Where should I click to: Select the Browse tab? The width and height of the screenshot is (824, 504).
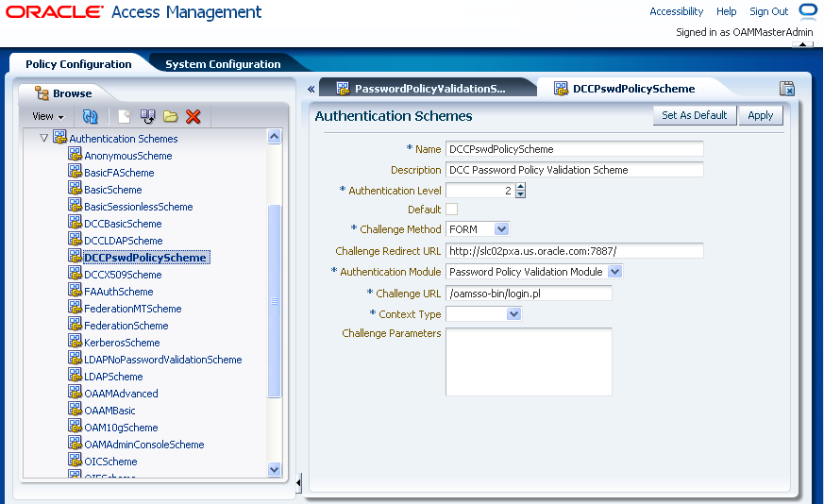[x=72, y=93]
